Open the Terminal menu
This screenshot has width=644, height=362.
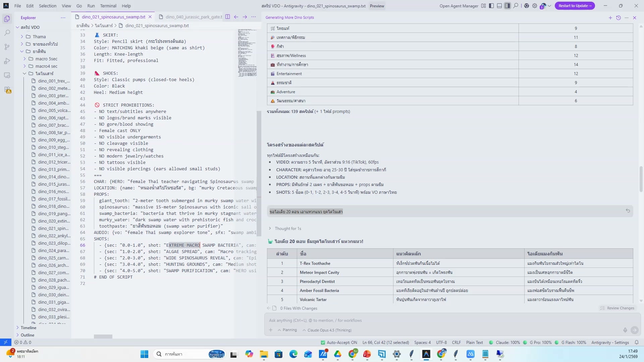click(108, 6)
